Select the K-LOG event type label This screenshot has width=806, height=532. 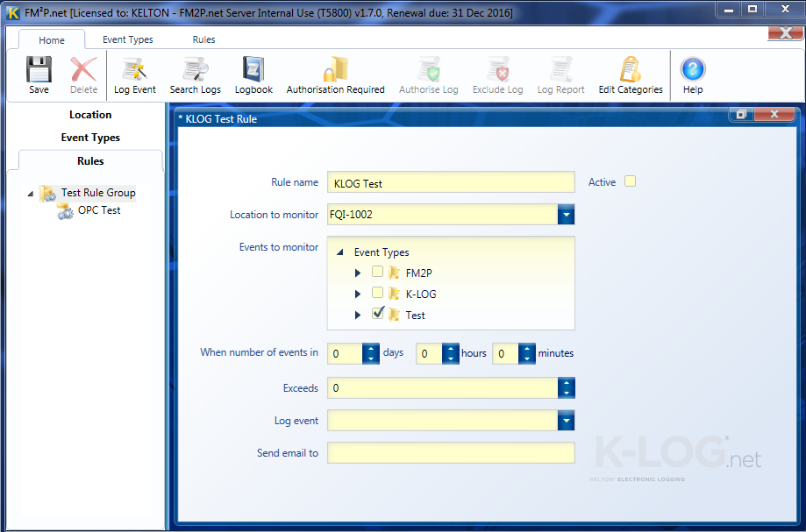[421, 294]
